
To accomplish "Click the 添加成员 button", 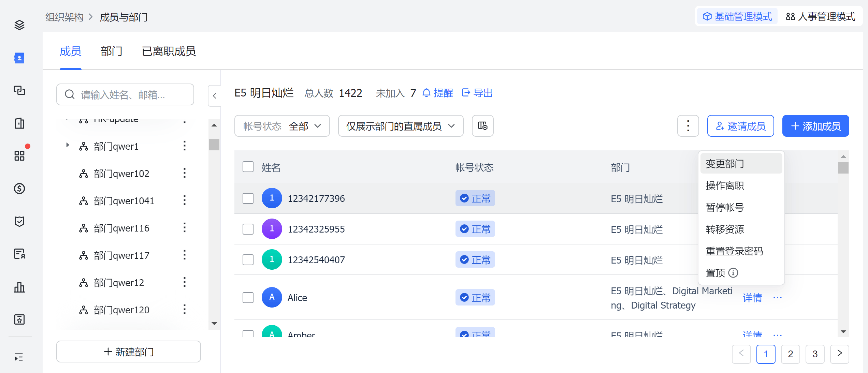I will coord(815,126).
